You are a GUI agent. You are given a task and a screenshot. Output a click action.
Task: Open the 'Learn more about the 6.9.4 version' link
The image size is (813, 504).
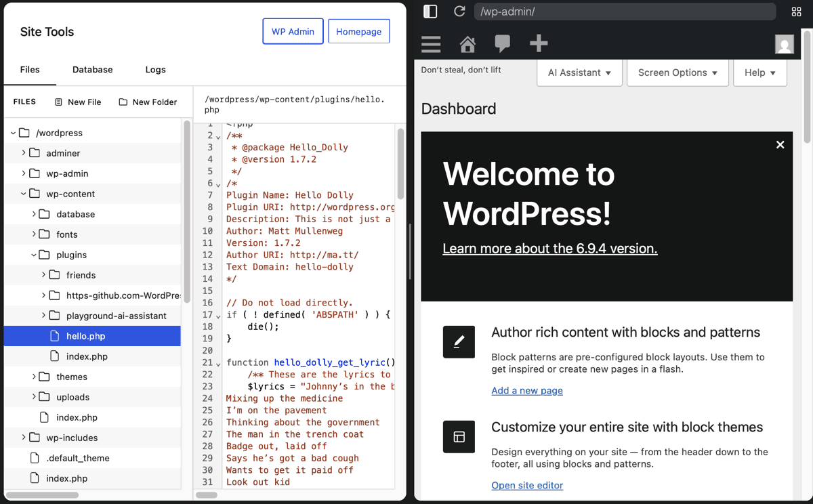coord(549,249)
